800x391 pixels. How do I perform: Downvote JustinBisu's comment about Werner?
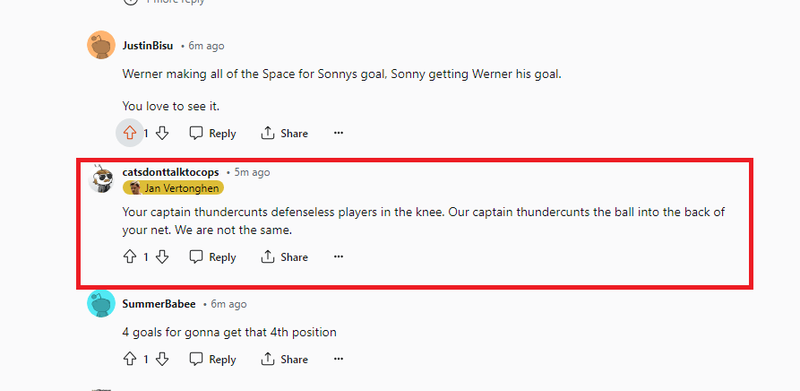[162, 133]
